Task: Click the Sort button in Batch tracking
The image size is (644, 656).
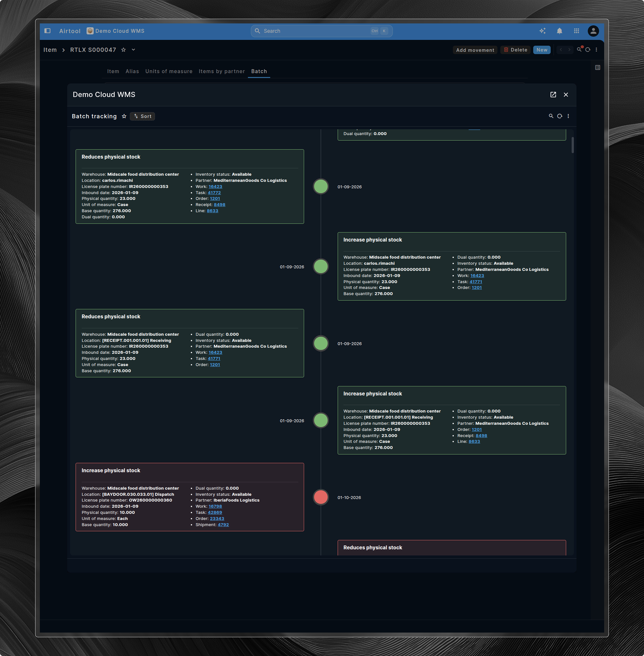Action: point(142,116)
